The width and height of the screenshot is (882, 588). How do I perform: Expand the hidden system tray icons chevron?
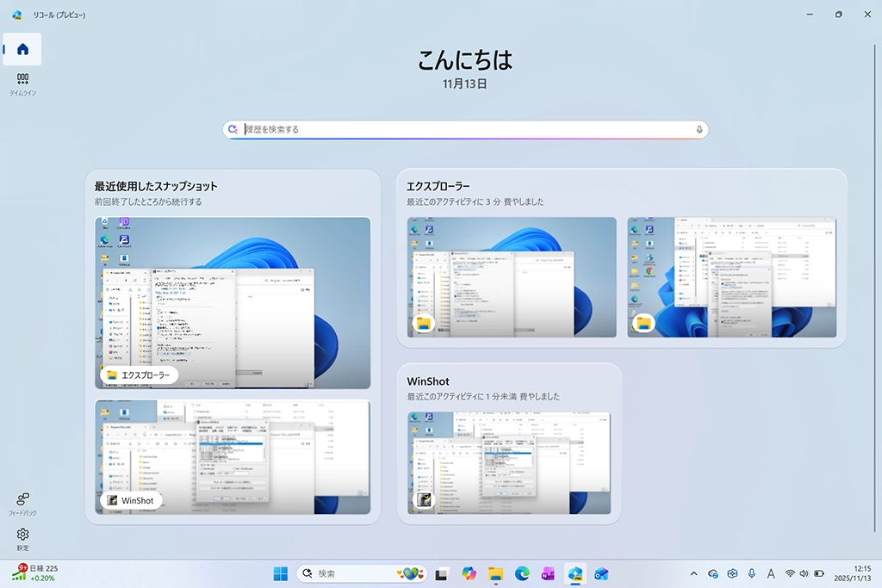tap(694, 574)
